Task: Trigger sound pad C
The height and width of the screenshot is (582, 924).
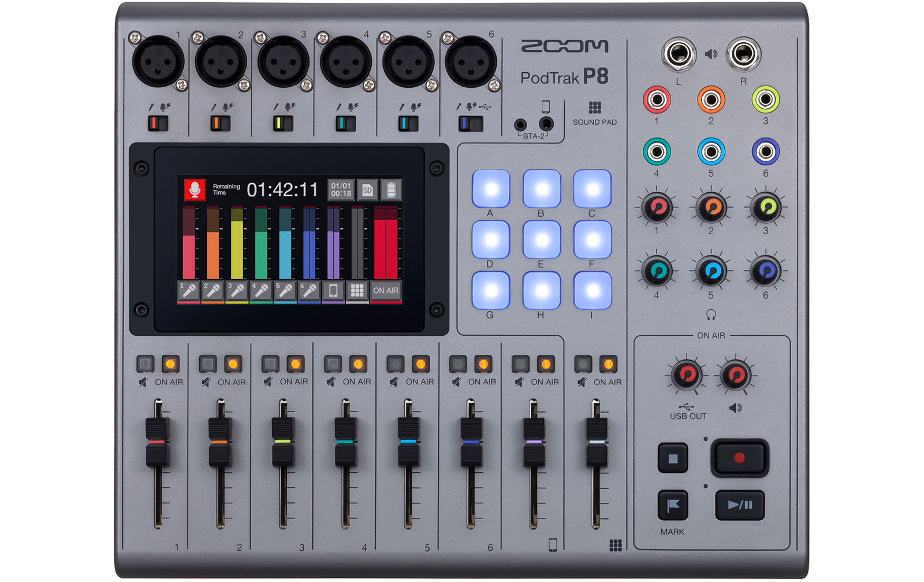Action: (593, 188)
